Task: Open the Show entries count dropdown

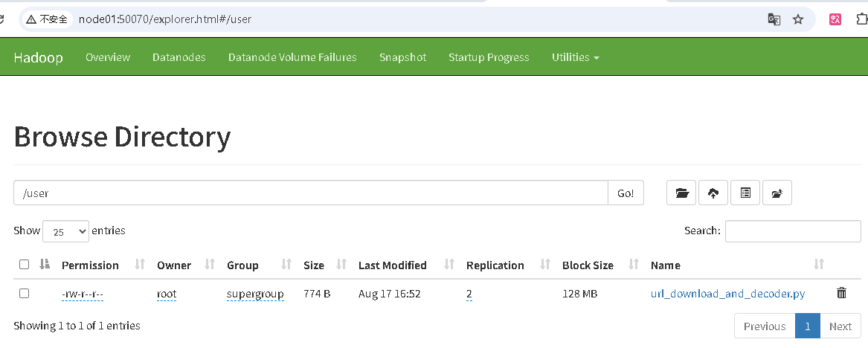Action: [x=66, y=231]
